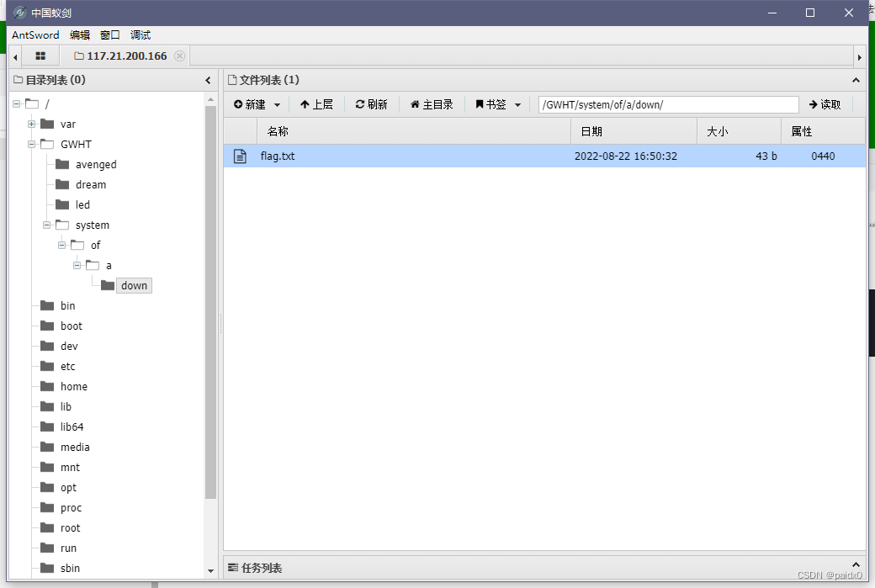Viewport: 875px width, 588px height.
Task: Collapse the system folder node
Action: pyautogui.click(x=46, y=225)
